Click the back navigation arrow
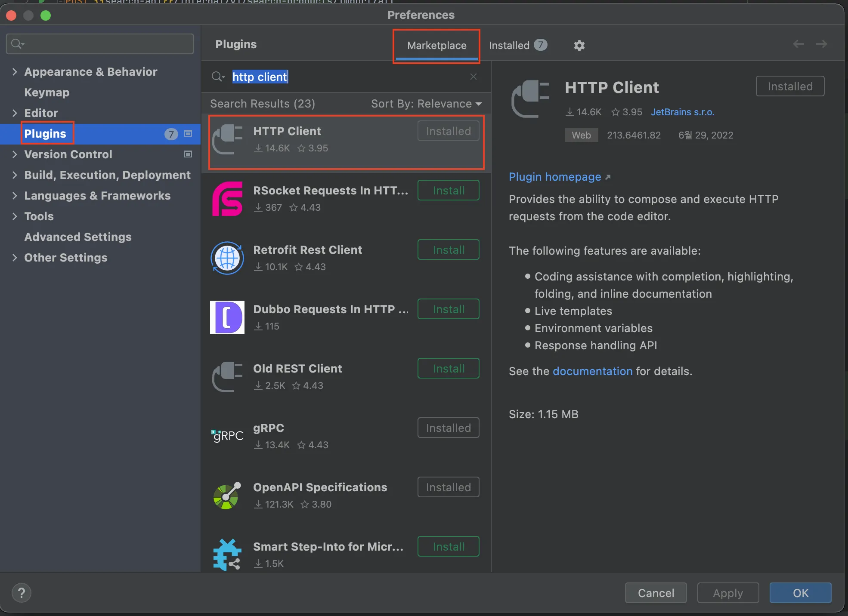The height and width of the screenshot is (616, 848). [798, 43]
